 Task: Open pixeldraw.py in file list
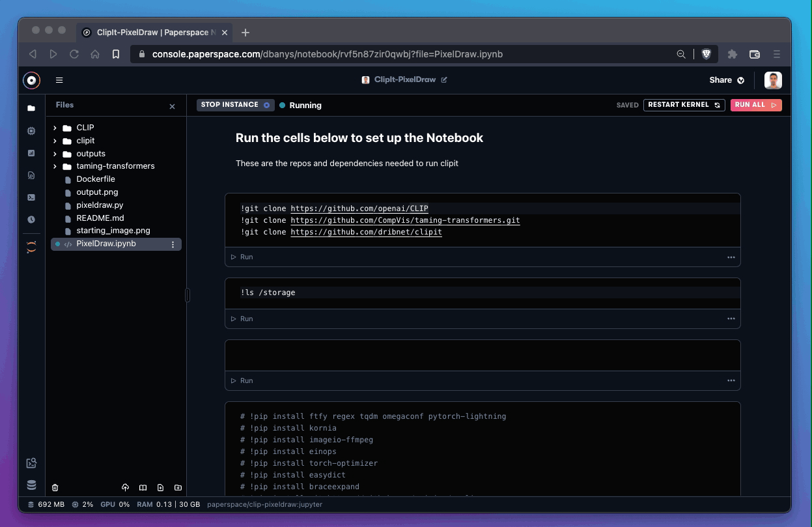(100, 205)
